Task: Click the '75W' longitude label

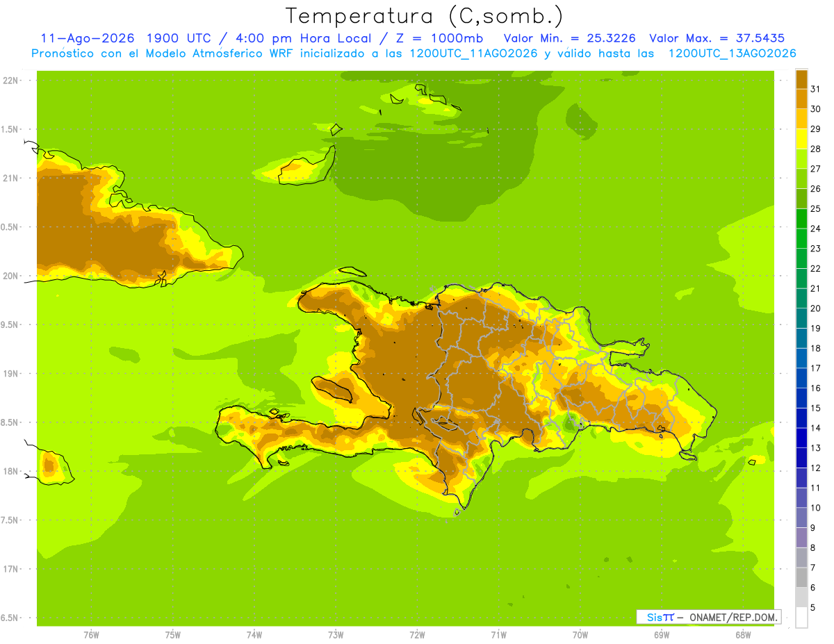Action: pyautogui.click(x=173, y=635)
